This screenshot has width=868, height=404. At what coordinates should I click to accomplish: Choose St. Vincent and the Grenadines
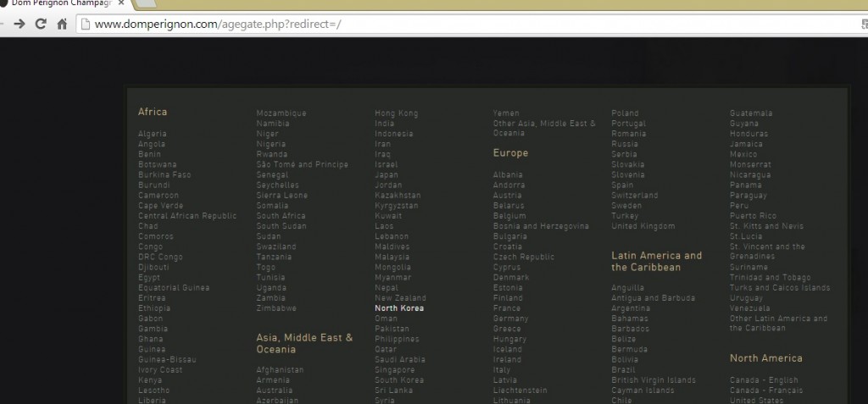767,252
